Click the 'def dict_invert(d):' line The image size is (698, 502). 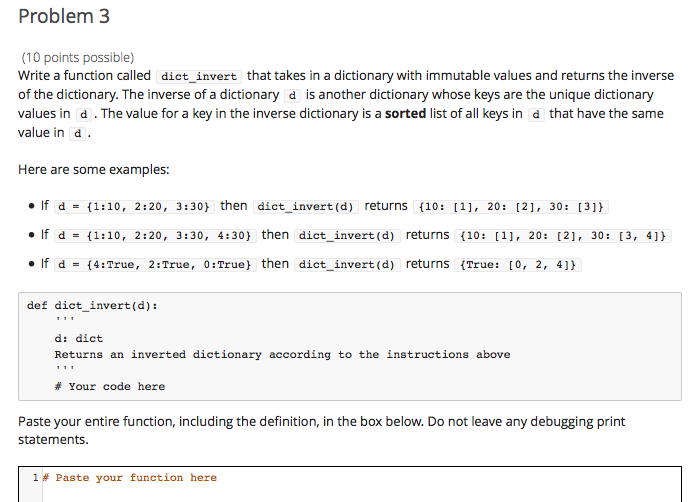92,306
